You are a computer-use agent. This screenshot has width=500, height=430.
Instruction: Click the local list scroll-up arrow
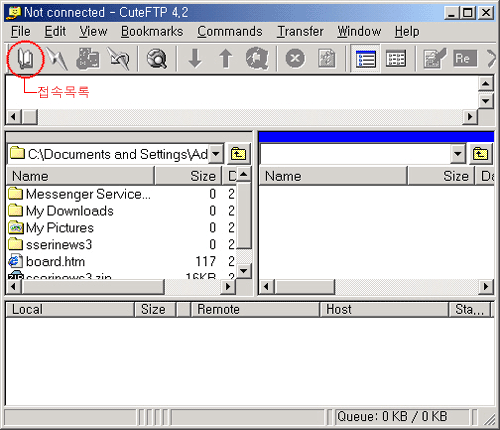[x=244, y=175]
